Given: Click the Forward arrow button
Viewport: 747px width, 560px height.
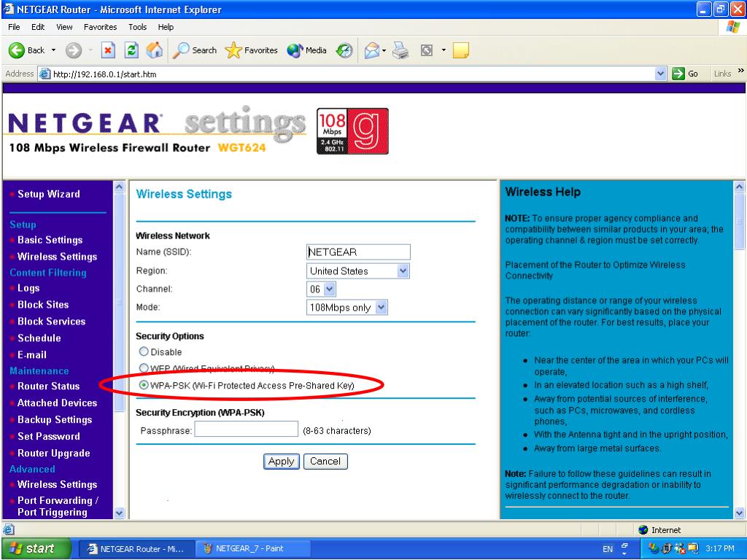Looking at the screenshot, I should 73,50.
